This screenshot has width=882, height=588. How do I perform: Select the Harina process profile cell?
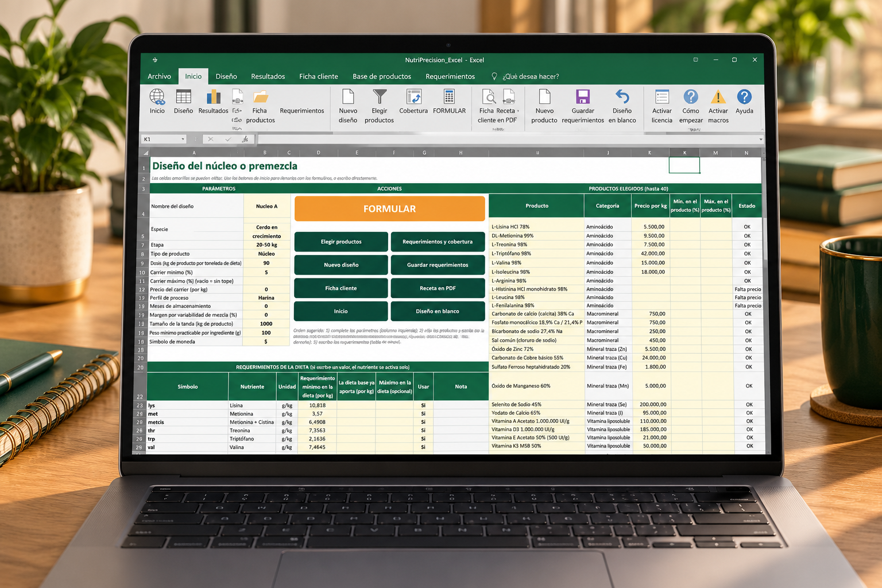coord(266,297)
